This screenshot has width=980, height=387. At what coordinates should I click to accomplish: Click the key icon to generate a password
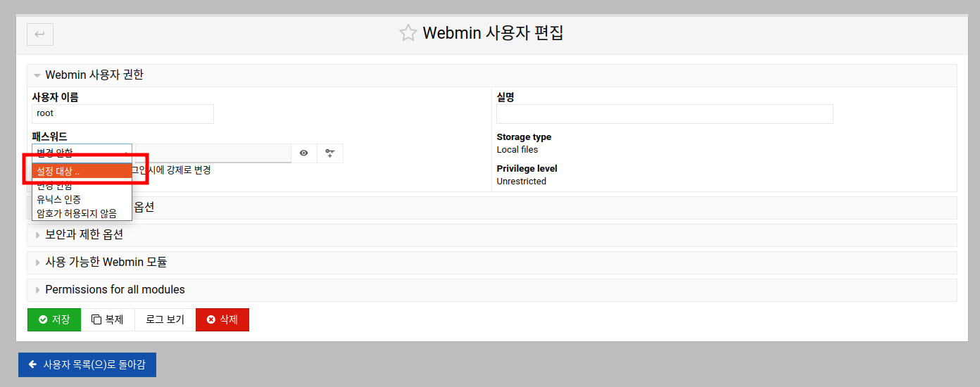(x=330, y=153)
